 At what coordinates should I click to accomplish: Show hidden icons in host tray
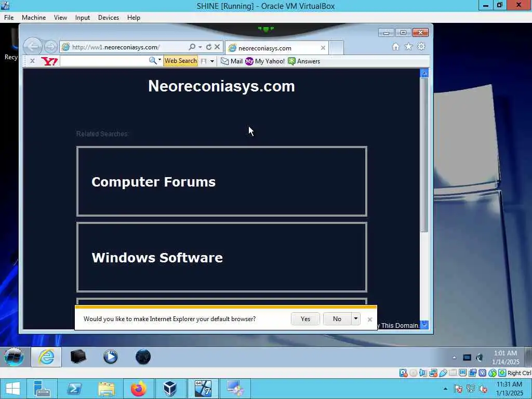tap(445, 389)
